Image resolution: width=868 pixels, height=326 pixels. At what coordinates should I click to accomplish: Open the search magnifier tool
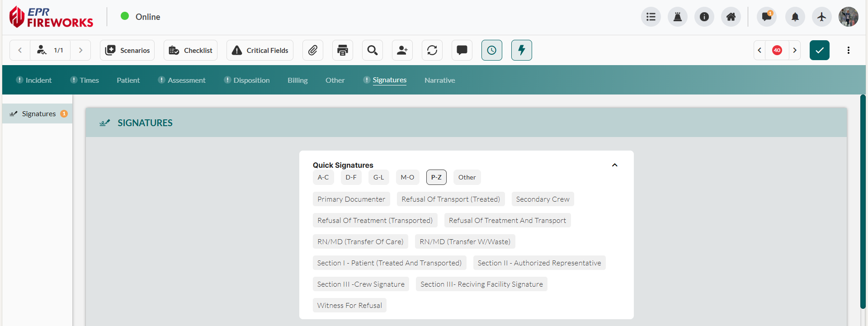[373, 50]
